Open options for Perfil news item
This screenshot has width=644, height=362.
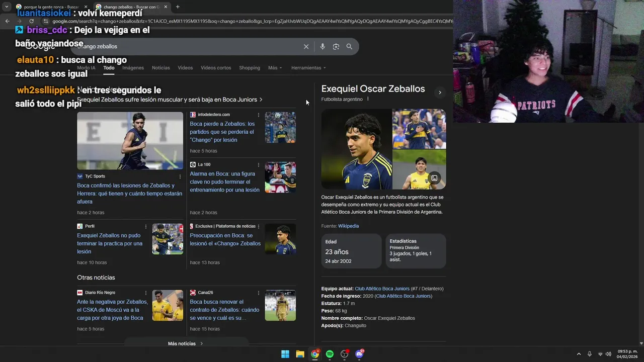tap(146, 226)
